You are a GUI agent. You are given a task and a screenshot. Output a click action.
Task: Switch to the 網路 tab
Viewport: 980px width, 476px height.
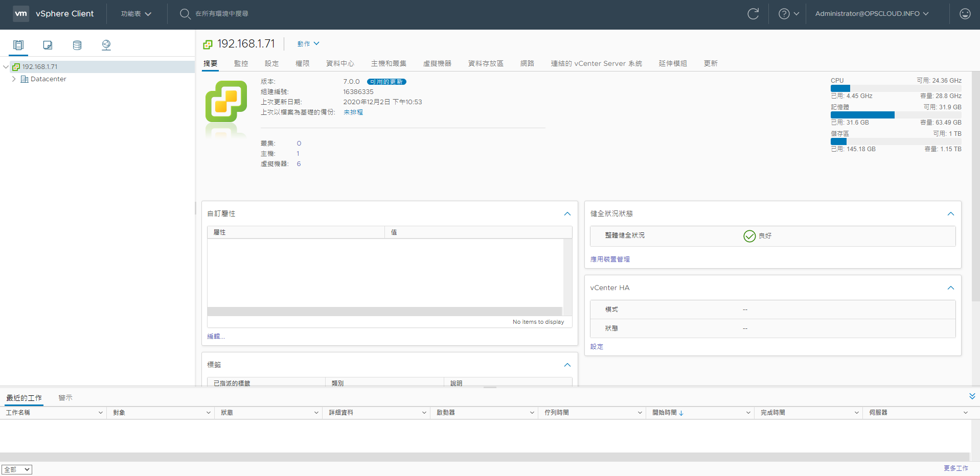pos(527,63)
